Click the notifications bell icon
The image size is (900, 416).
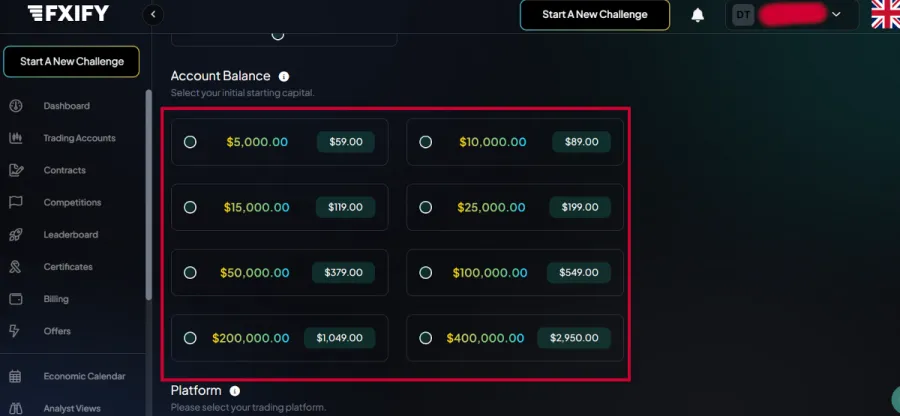[x=698, y=15]
